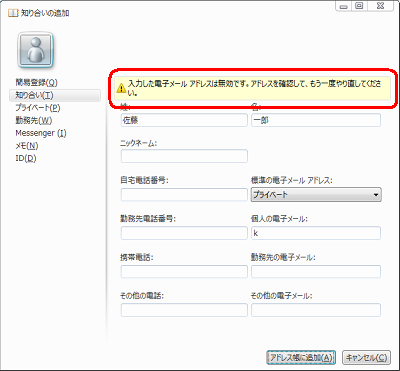Select the 簡易登録(Q) category
This screenshot has width=400, height=371.
[x=36, y=82]
